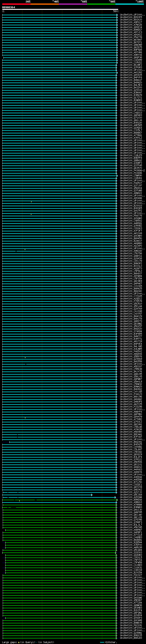Click the UniRef100_B6Q341 label
This screenshot has width=146, height=644.
coord(131,442)
